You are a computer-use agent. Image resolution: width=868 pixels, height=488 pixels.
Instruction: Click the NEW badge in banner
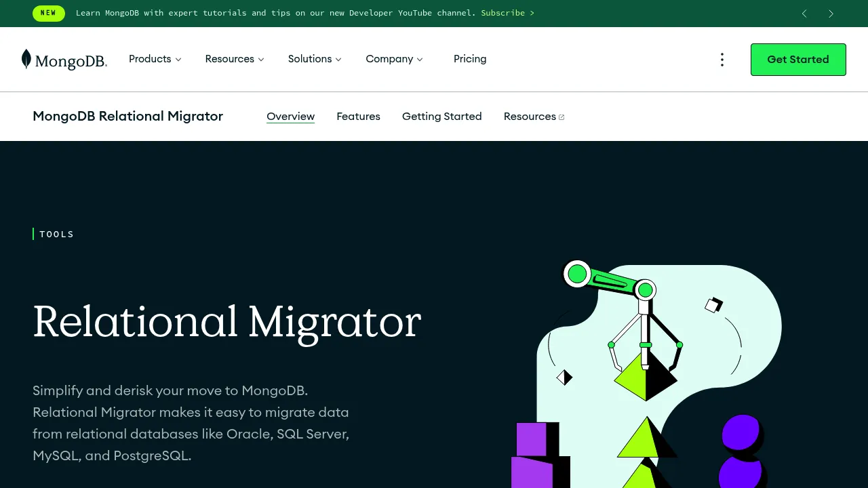49,13
